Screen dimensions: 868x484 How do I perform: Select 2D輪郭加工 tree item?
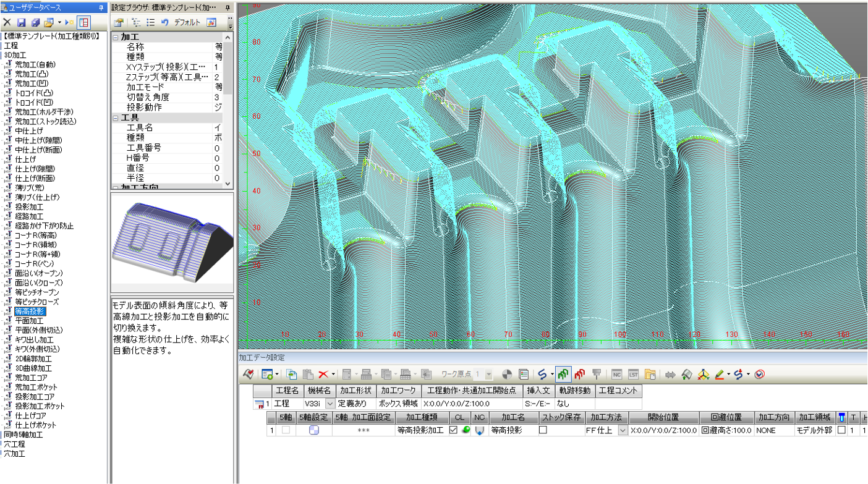[33, 359]
